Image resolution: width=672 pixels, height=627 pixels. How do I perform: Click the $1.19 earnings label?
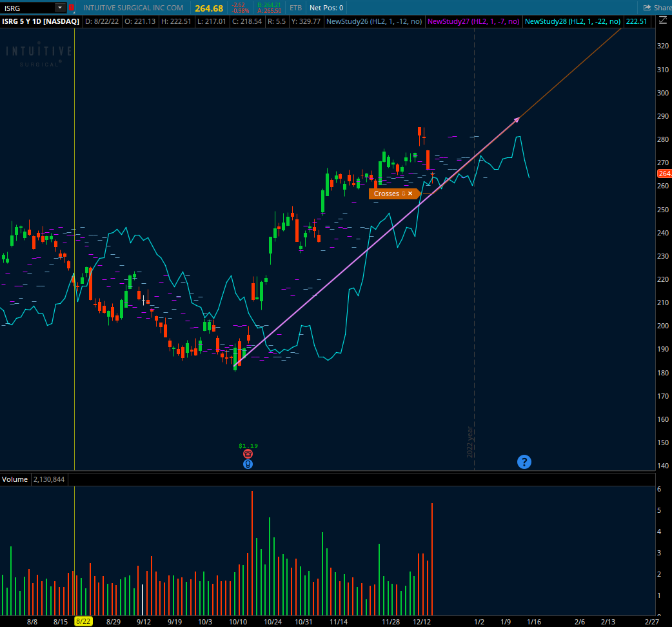(x=248, y=446)
